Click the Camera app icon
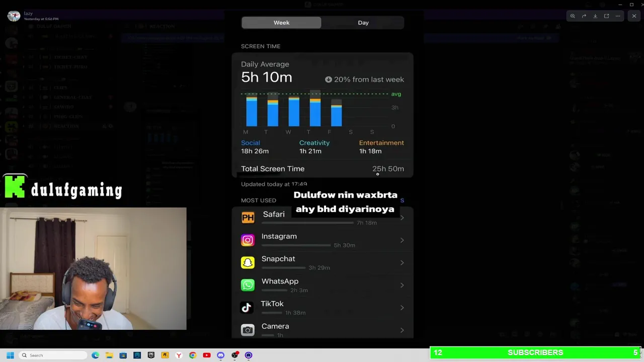Image resolution: width=644 pixels, height=362 pixels. [248, 330]
